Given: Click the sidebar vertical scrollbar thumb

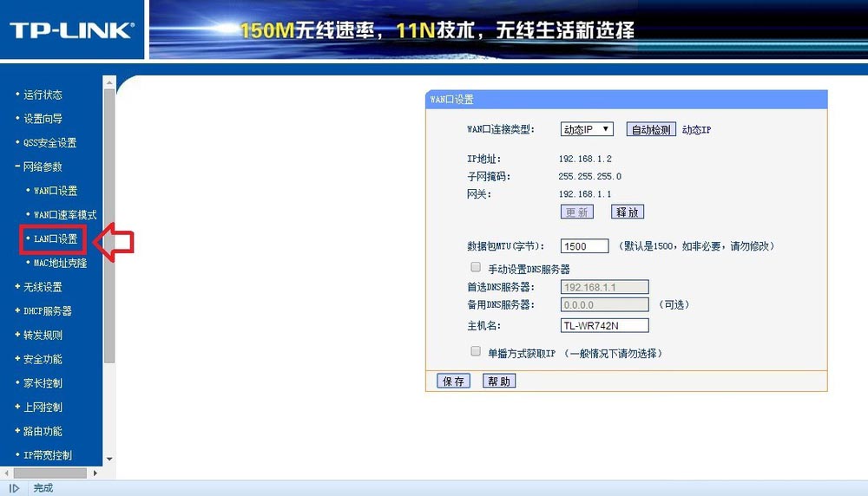Looking at the screenshot, I should tap(109, 225).
